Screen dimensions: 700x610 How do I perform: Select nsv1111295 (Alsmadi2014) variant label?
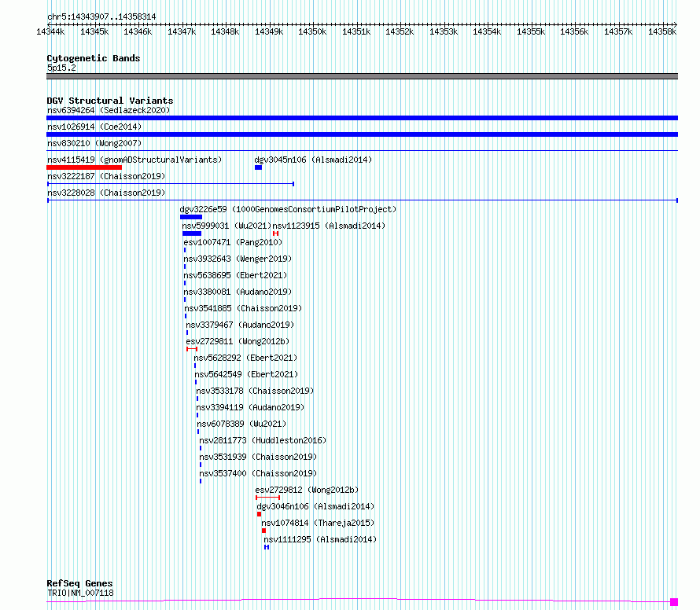pyautogui.click(x=320, y=539)
